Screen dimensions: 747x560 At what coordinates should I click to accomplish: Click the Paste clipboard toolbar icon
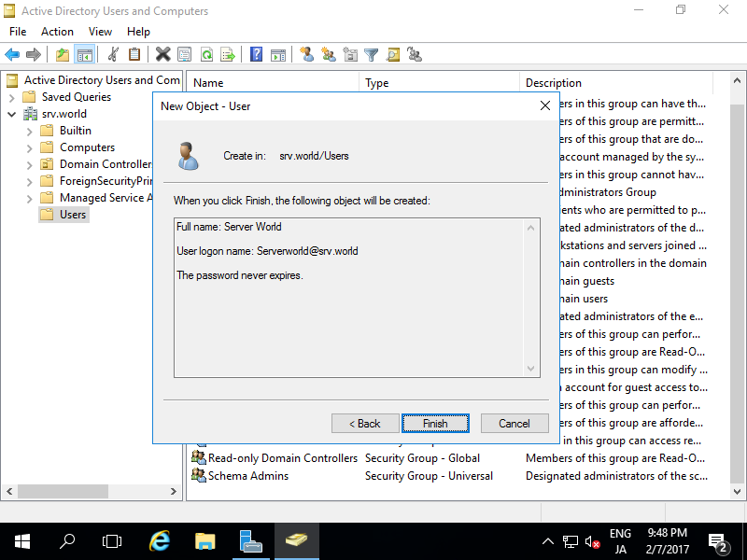pyautogui.click(x=134, y=54)
